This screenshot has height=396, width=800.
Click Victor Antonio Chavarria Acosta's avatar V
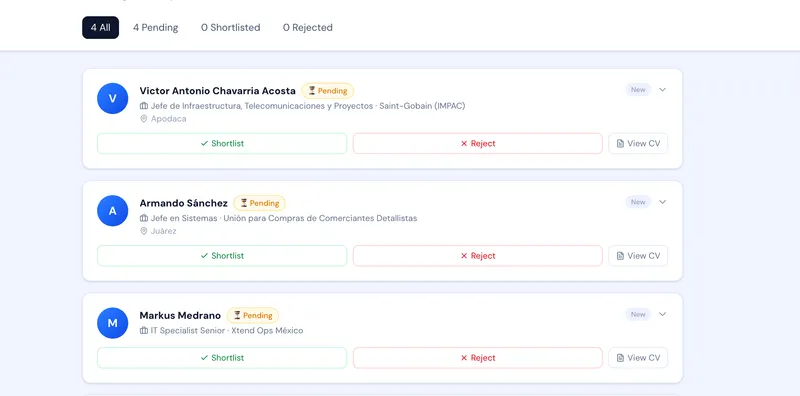[113, 98]
